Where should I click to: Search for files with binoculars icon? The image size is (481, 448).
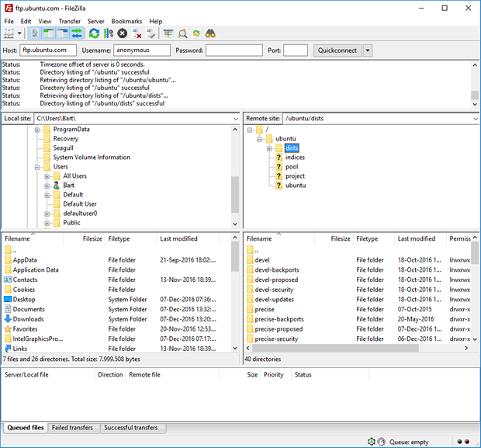[210, 33]
